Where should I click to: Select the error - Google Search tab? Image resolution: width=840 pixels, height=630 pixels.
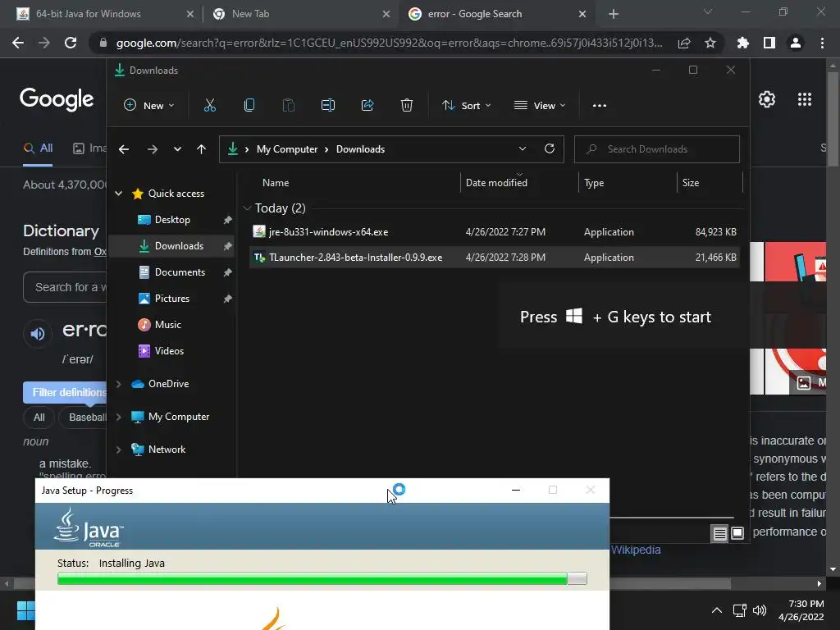(x=495, y=14)
